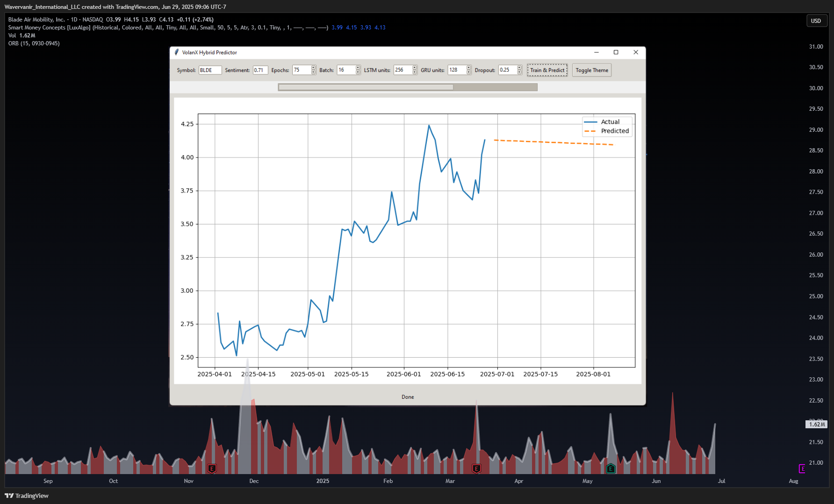The width and height of the screenshot is (834, 504).
Task: Click the ORB (15, 0930-0945) indicator label
Action: click(x=34, y=43)
